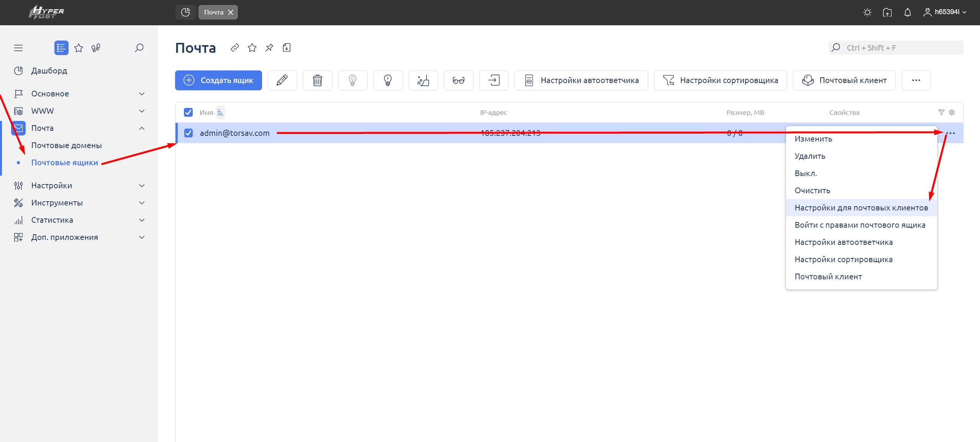Select Настройки для почтовых клиентов menu item
980x442 pixels.
861,208
